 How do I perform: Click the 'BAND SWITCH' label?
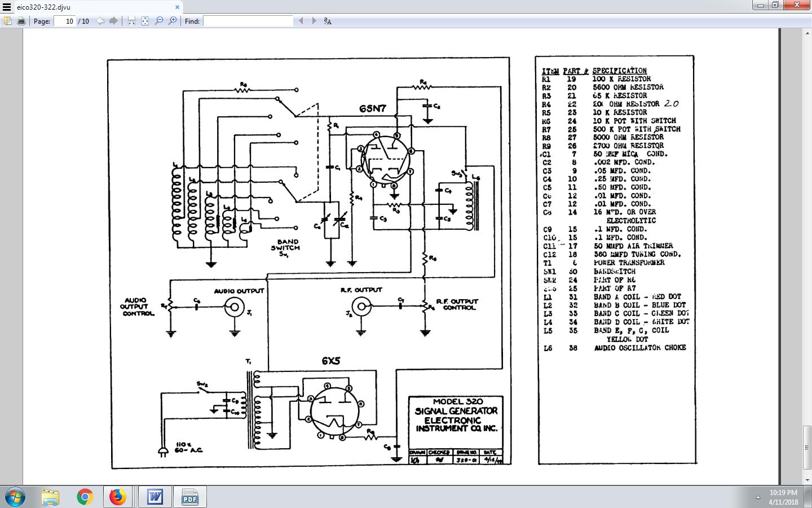click(285, 244)
